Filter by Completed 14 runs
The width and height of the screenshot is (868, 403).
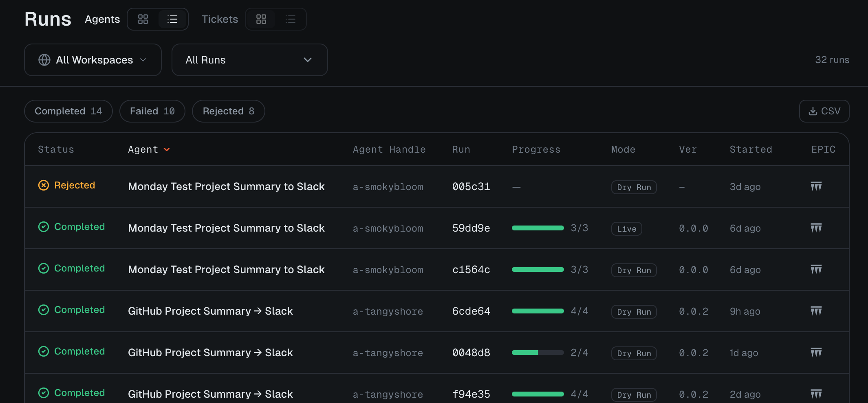pyautogui.click(x=68, y=111)
